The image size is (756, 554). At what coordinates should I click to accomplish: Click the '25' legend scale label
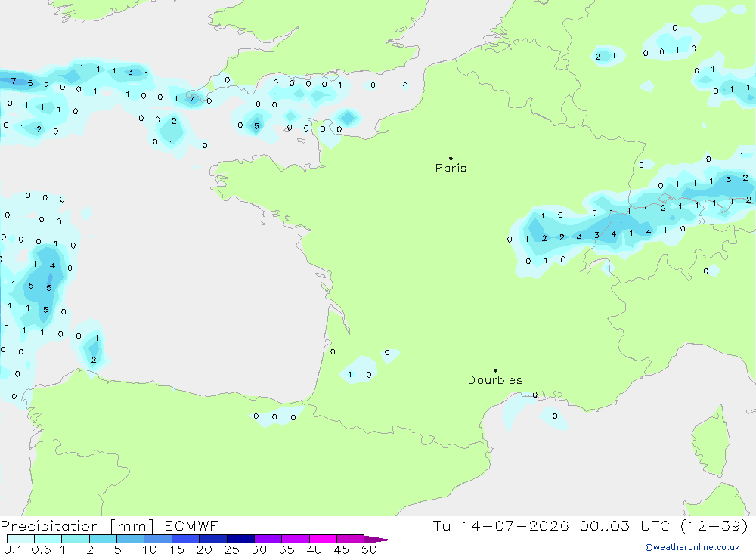click(x=232, y=549)
